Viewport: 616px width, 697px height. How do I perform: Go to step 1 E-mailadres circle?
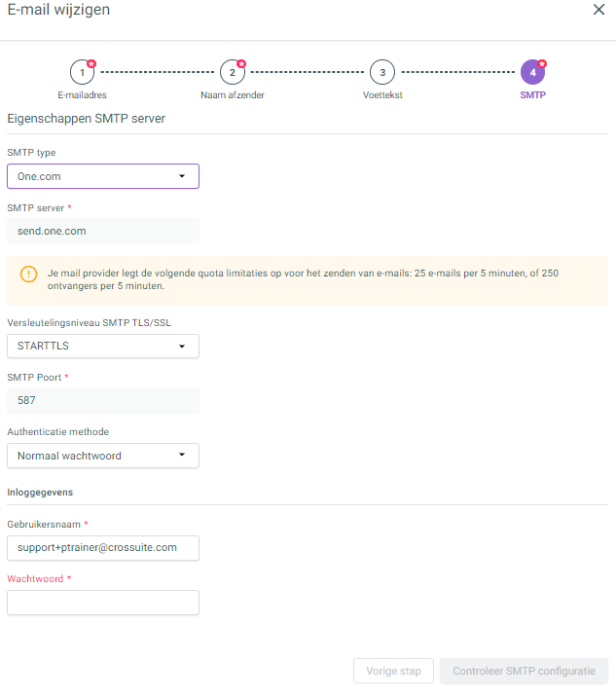[82, 72]
